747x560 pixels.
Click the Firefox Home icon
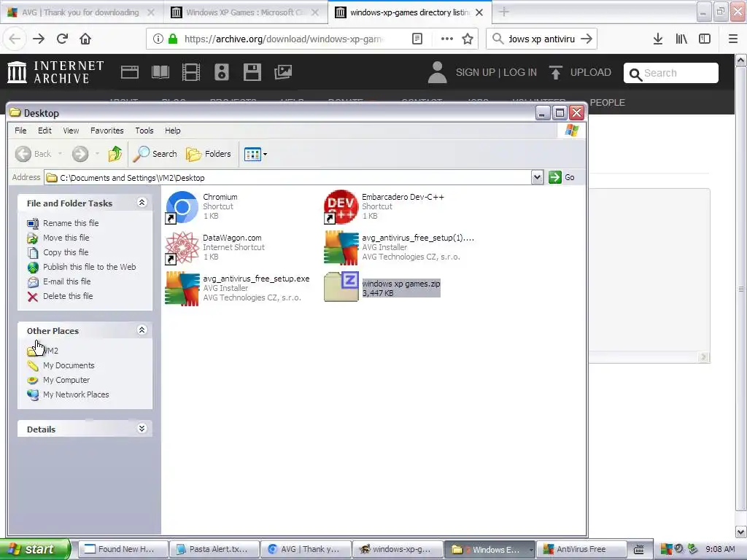[85, 39]
